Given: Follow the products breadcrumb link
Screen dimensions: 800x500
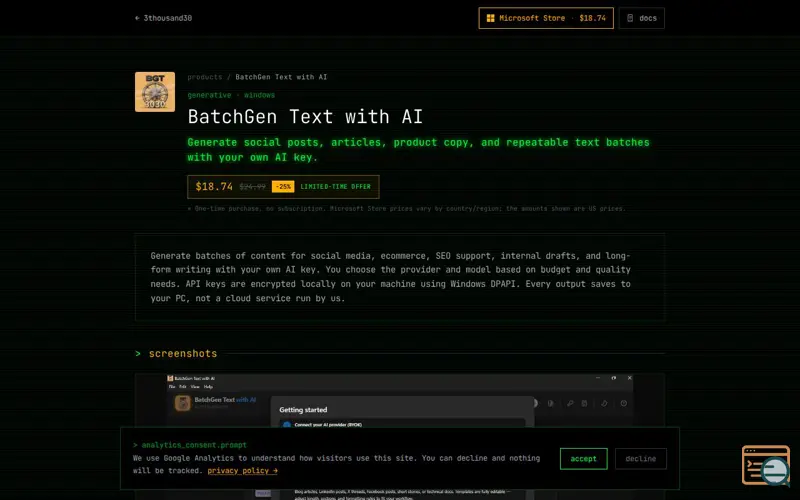Looking at the screenshot, I should click(205, 77).
